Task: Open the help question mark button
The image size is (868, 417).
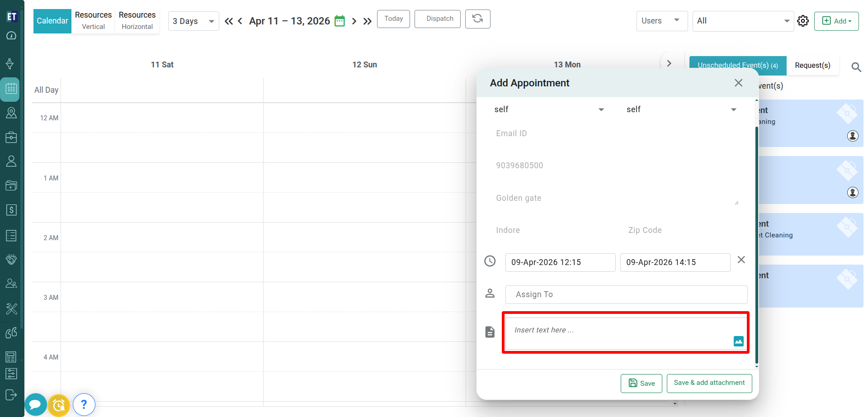Action: [84, 405]
